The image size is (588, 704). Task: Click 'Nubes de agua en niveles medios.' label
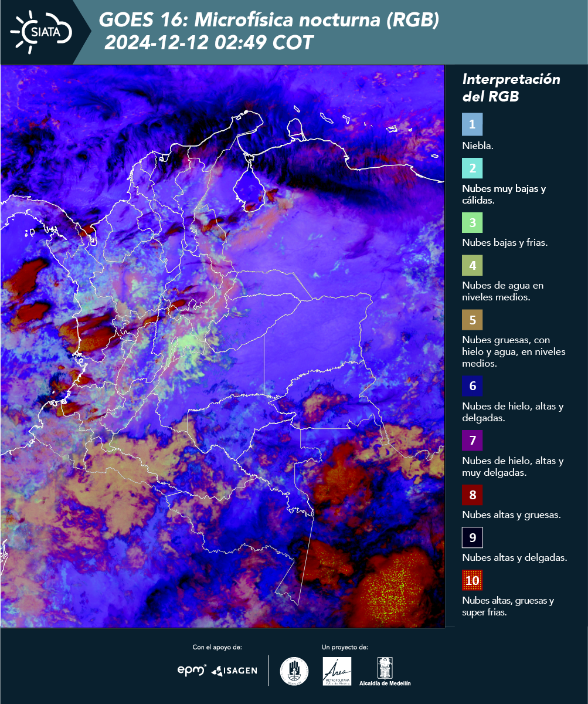pyautogui.click(x=503, y=291)
